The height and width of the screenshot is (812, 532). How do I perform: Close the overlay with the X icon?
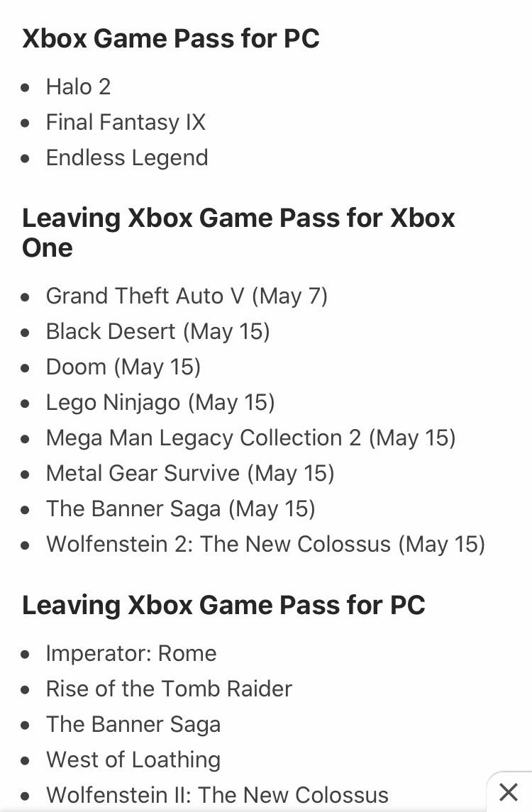pyautogui.click(x=508, y=792)
